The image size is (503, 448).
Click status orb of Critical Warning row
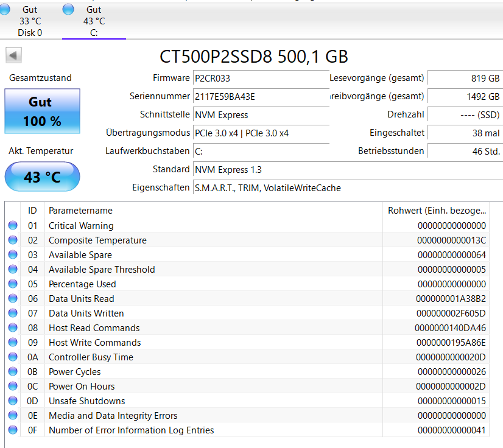coord(13,225)
